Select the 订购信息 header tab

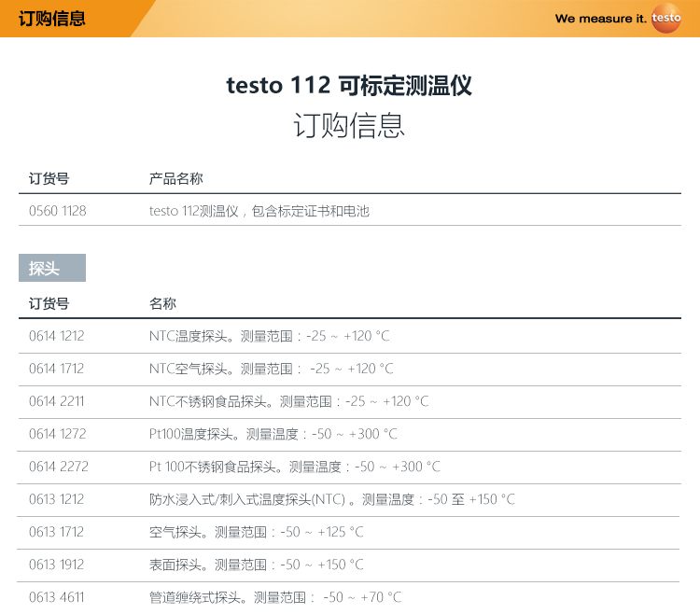[52, 19]
